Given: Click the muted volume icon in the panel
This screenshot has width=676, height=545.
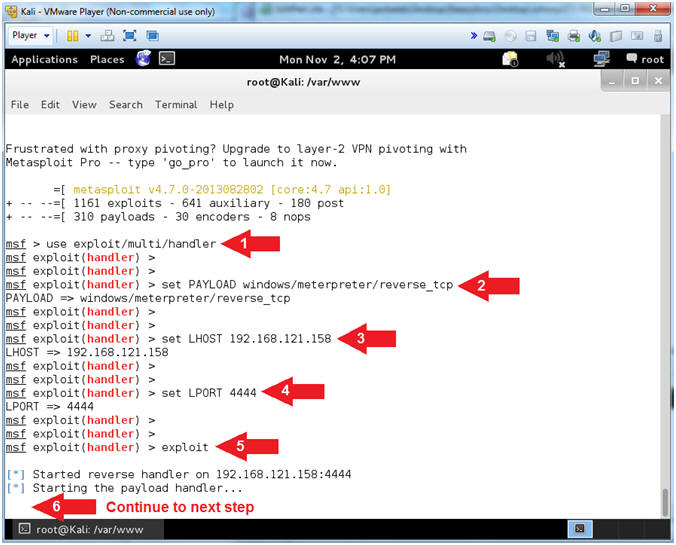Looking at the screenshot, I should click(555, 59).
